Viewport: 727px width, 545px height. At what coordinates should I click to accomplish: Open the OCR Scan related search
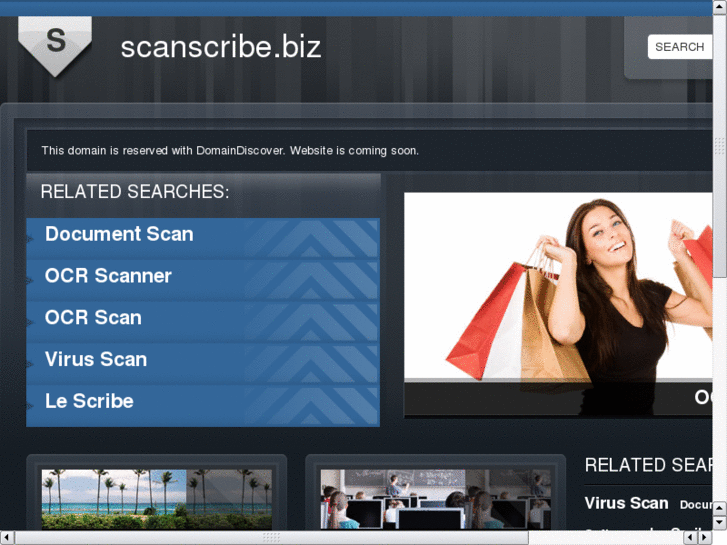coord(93,317)
